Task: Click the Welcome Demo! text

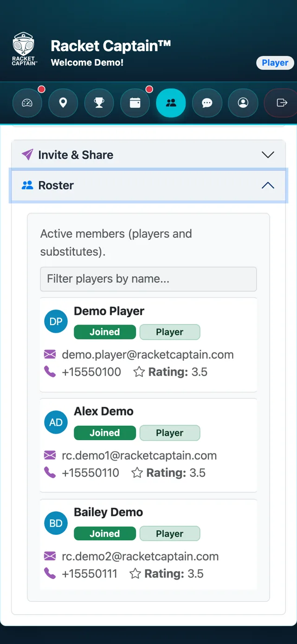Action: (87, 62)
